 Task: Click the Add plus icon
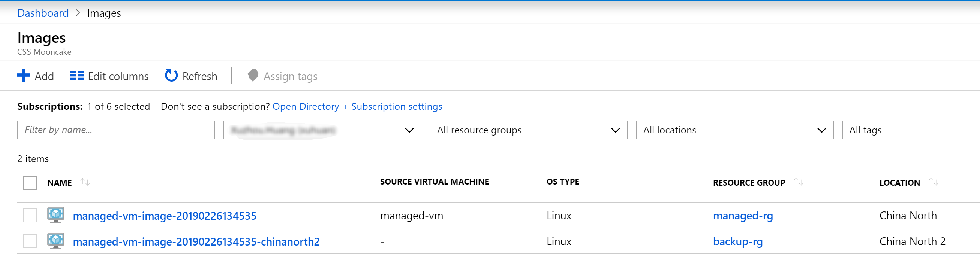(x=24, y=75)
